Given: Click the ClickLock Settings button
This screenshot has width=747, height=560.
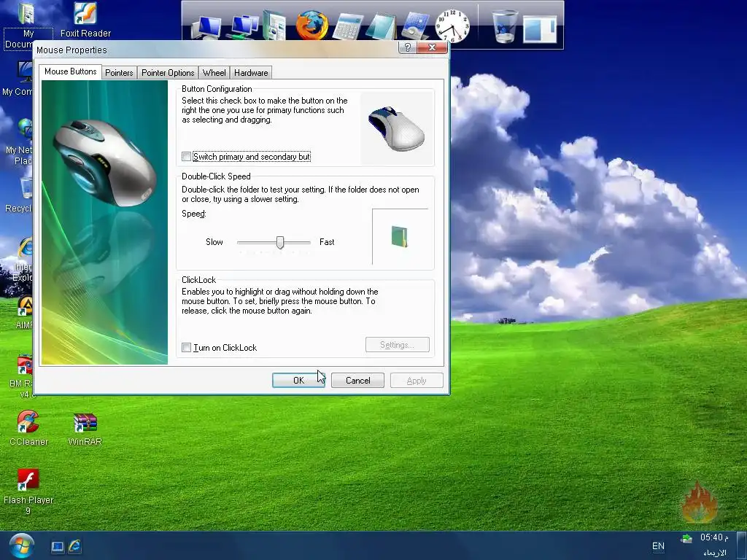Looking at the screenshot, I should coord(398,345).
